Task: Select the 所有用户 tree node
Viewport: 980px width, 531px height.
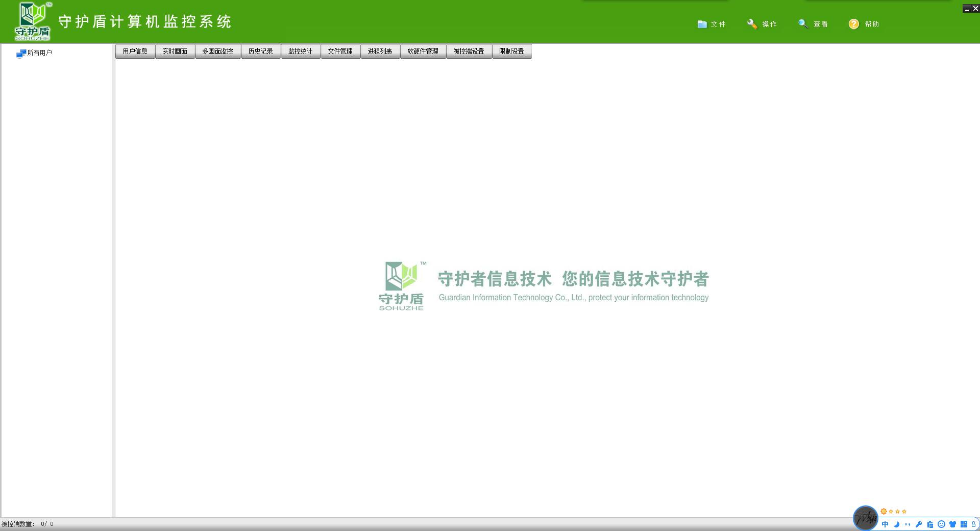Action: (x=39, y=53)
